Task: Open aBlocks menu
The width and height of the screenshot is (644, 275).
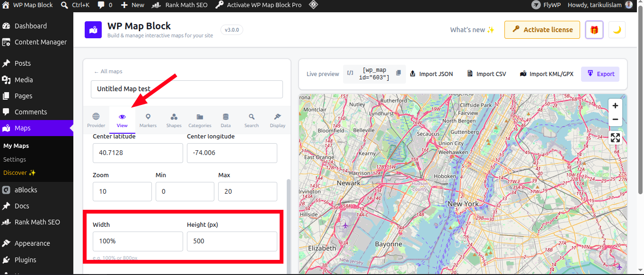Action: [x=36, y=190]
